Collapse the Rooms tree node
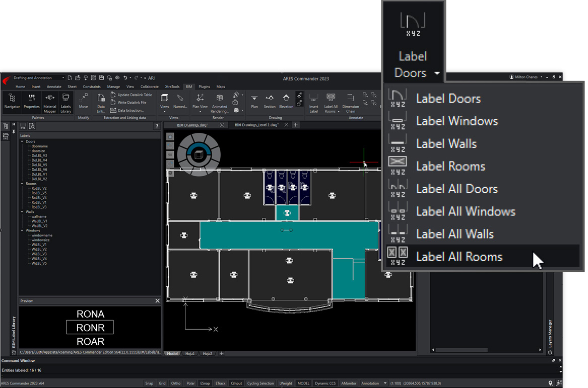588x388 pixels. click(x=22, y=184)
